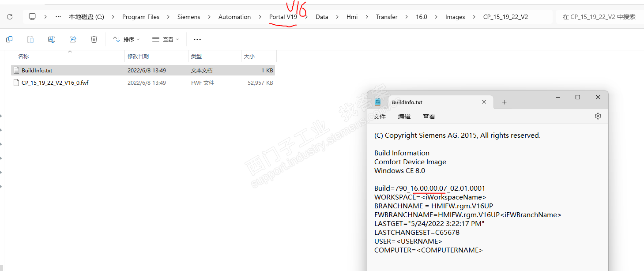This screenshot has width=644, height=271.
Task: Open Notepad 查看 menu
Action: 429,117
